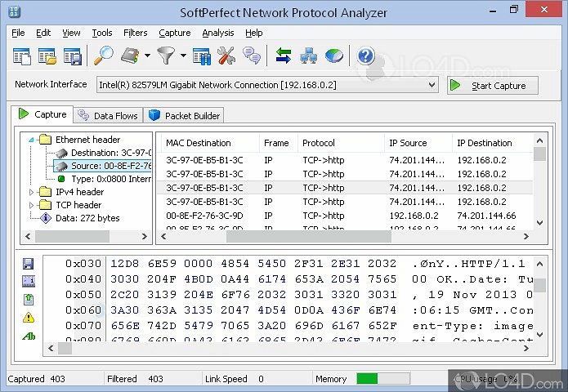Image resolution: width=568 pixels, height=392 pixels.
Task: Click the floppy disk icon beside hex view
Action: 29,264
